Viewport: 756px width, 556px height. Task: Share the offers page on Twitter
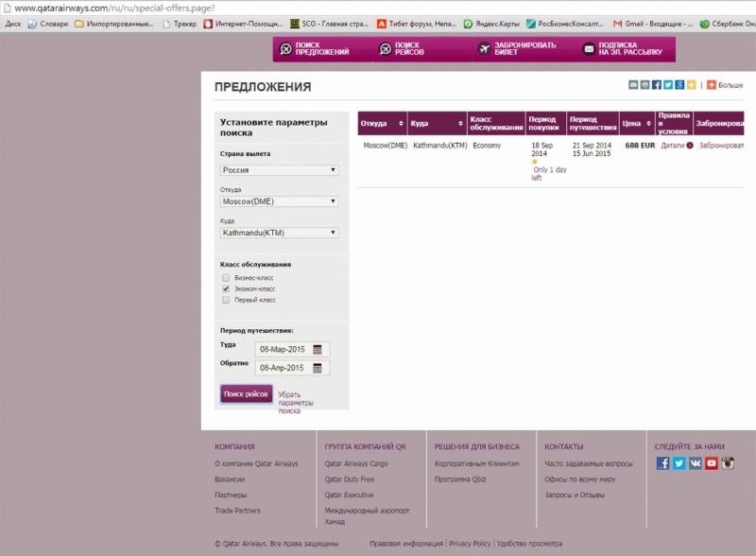[x=668, y=85]
